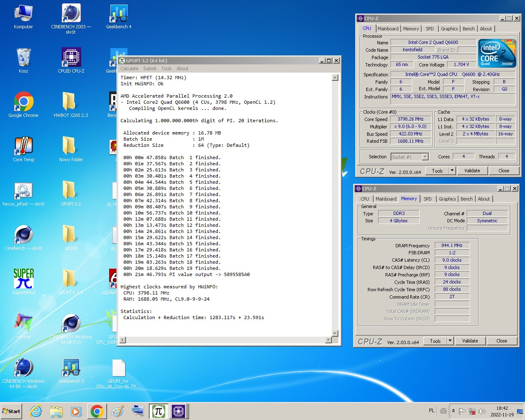Click GPUPI vertical scrollbar down arrow

(x=335, y=333)
